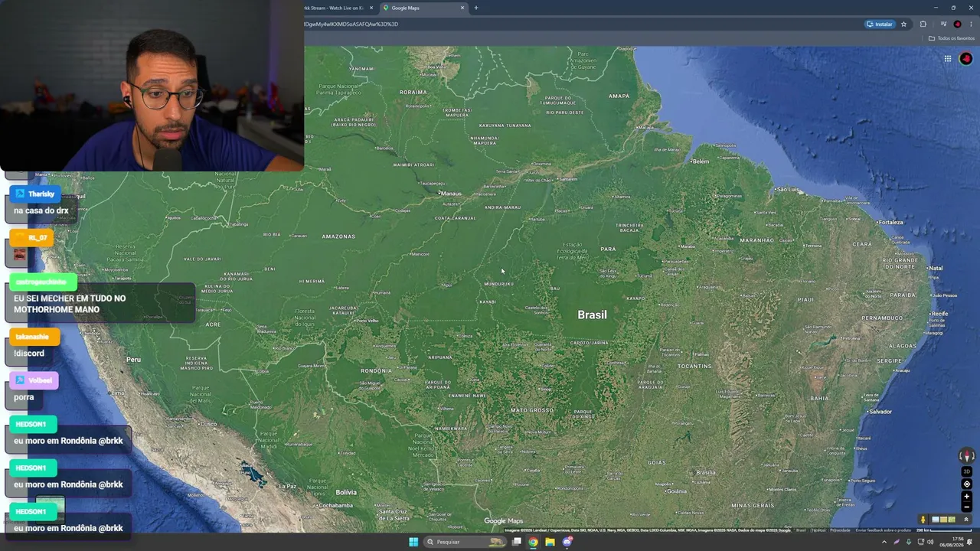Viewport: 980px width, 551px height.
Task: Click the AMAPÁ state label
Action: tap(619, 96)
